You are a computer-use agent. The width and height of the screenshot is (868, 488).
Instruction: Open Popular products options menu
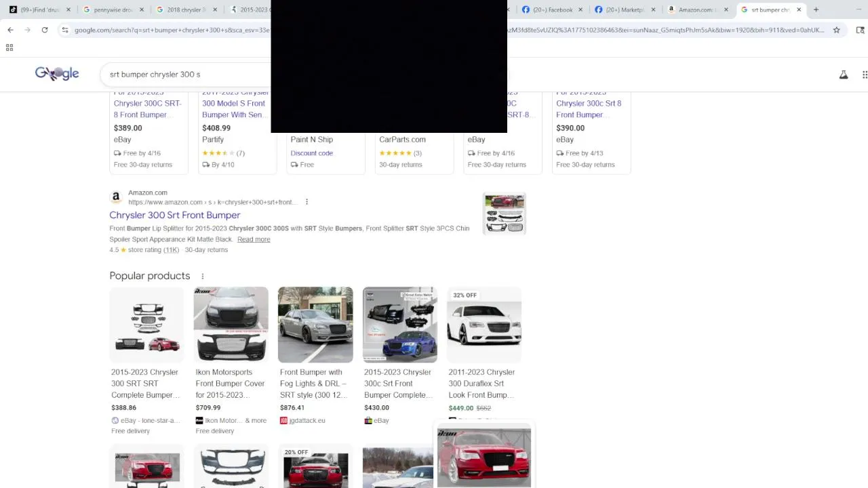coord(202,276)
